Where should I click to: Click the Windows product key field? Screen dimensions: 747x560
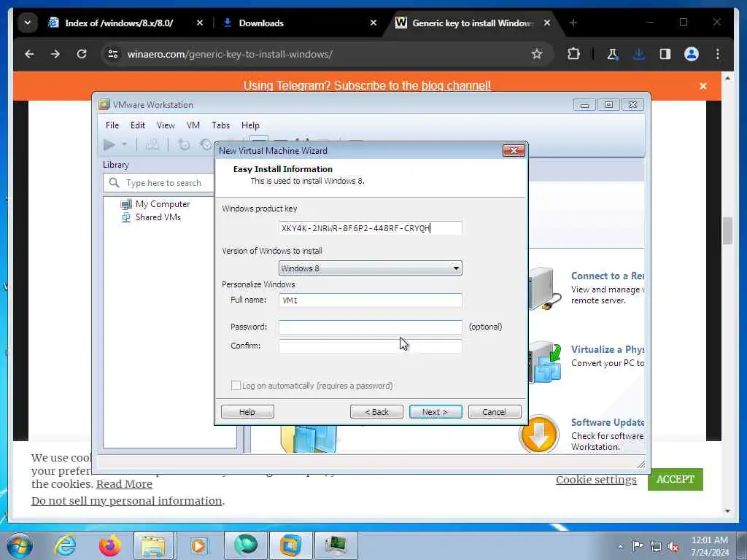(x=370, y=228)
